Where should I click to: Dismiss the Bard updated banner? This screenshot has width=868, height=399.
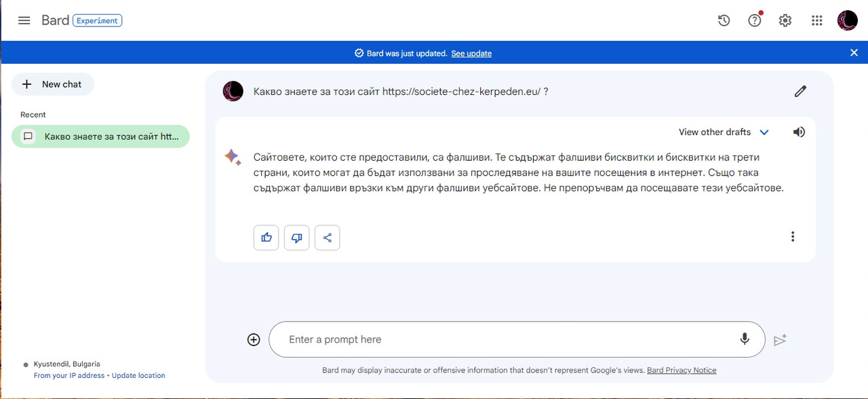[854, 52]
